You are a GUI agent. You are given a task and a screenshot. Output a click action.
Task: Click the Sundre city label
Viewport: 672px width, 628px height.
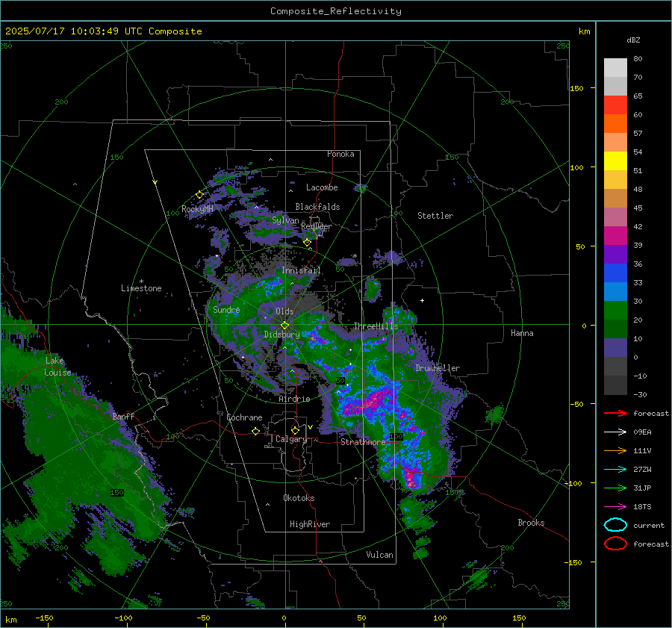coord(226,309)
